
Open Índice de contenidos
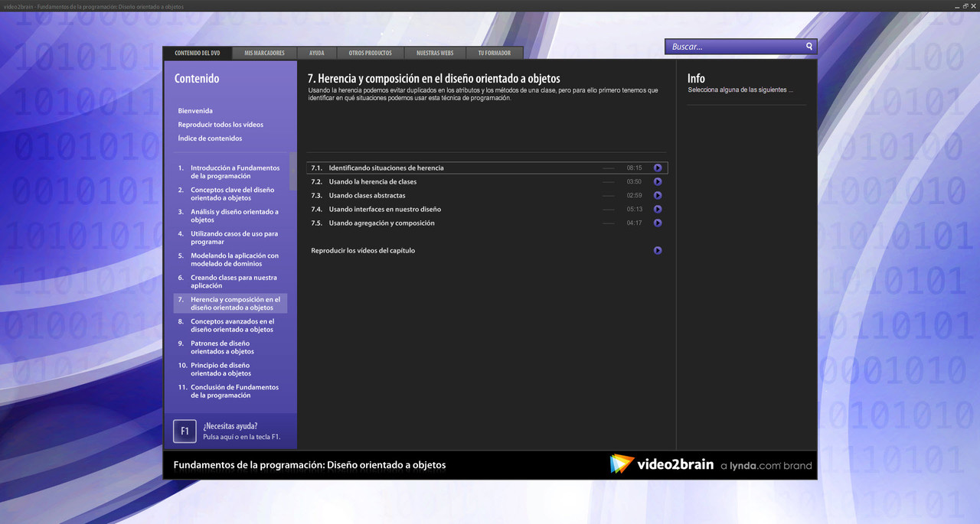[x=210, y=138]
